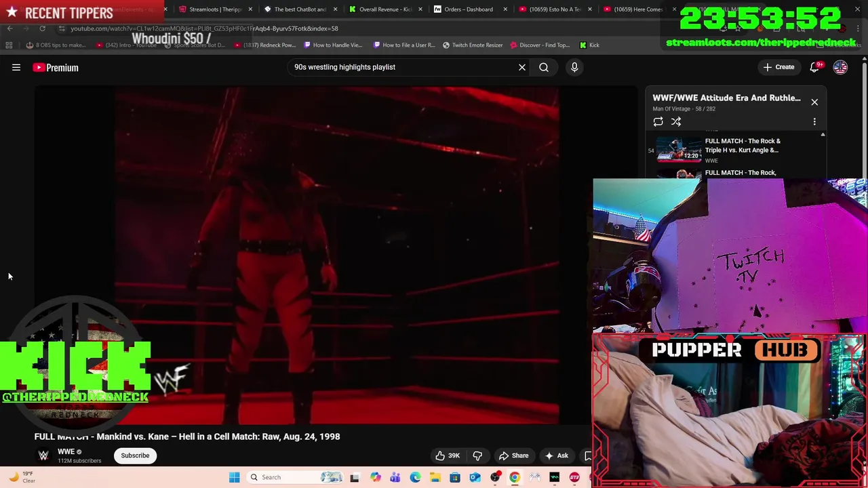Screen dimensions: 868x488
Task: Switch to '(10659) Here Comes' tab
Action: [x=634, y=9]
